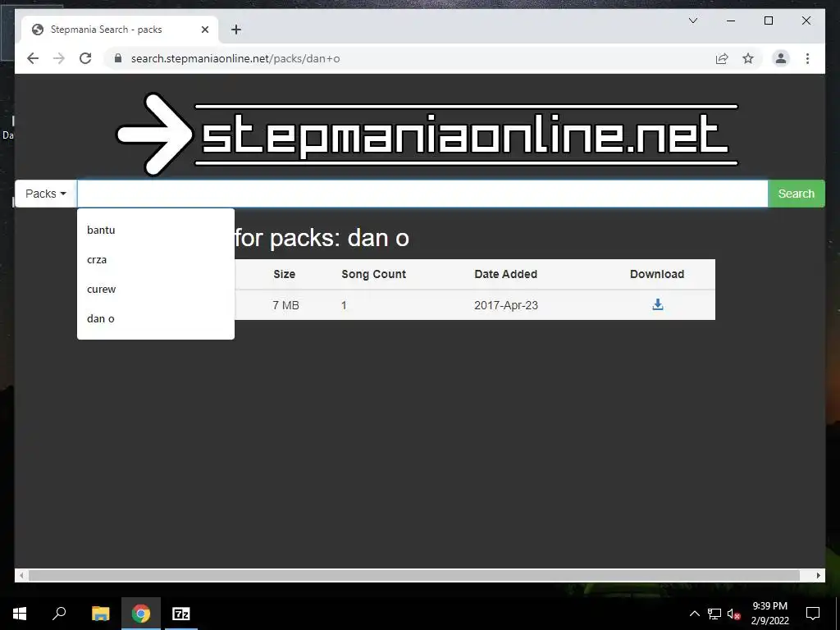Minimize the Chrome window
The width and height of the screenshot is (840, 630).
(x=731, y=21)
